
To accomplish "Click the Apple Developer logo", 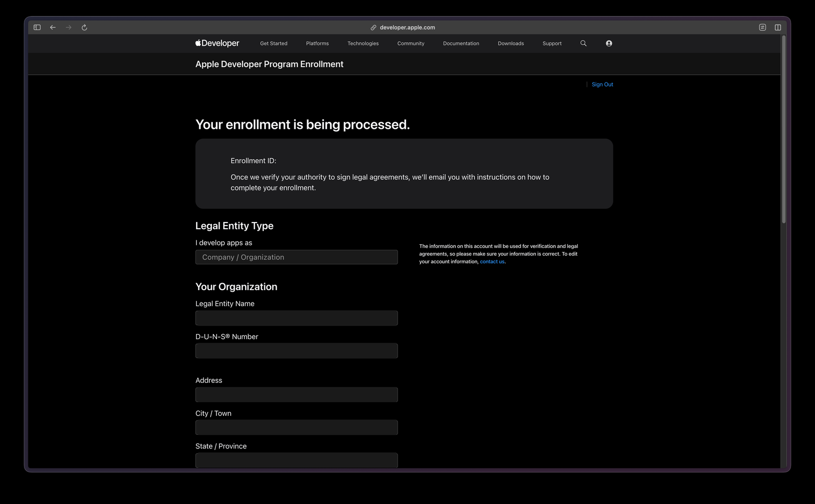I will point(217,43).
